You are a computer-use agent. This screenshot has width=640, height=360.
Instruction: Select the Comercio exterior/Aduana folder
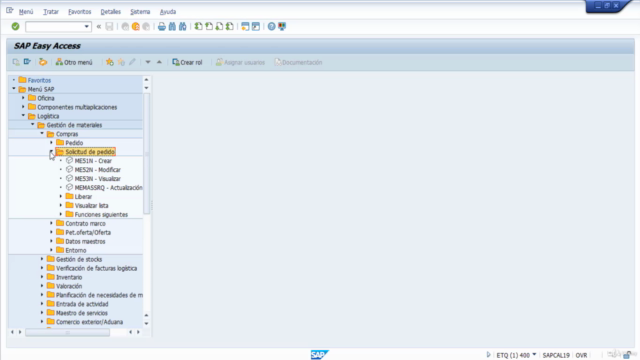(89, 322)
